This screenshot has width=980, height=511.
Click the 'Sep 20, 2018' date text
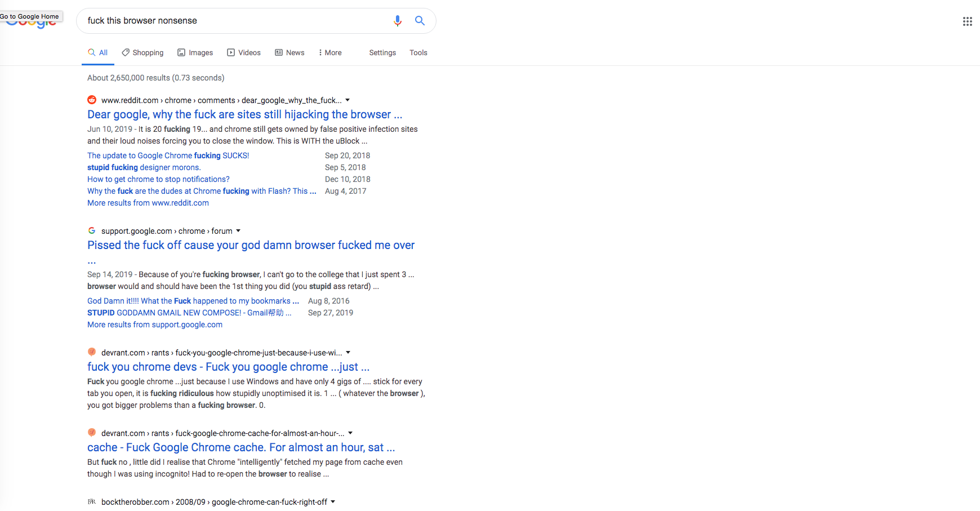(x=348, y=155)
